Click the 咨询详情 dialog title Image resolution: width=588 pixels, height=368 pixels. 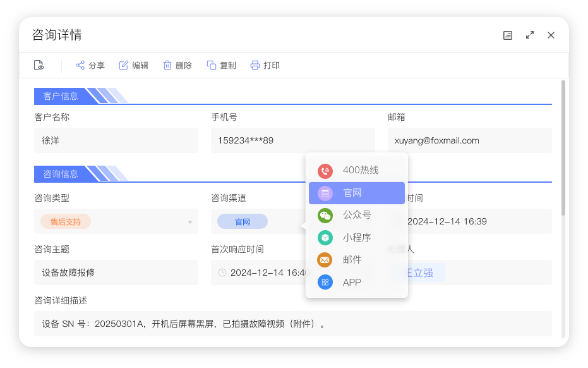pos(57,35)
